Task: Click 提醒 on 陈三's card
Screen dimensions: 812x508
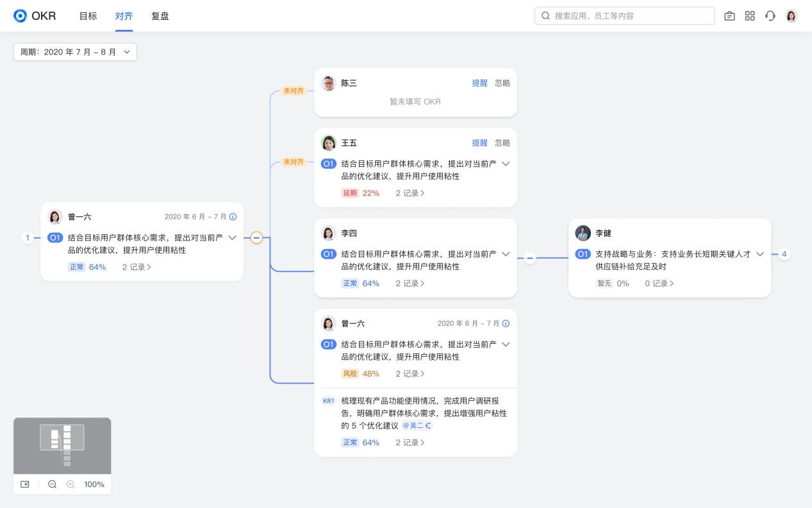Action: point(479,83)
